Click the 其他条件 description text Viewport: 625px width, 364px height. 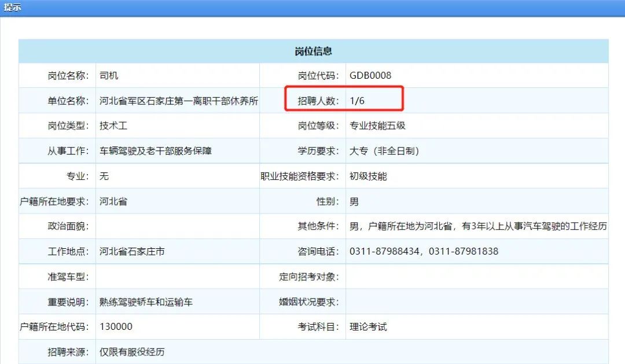tap(478, 226)
